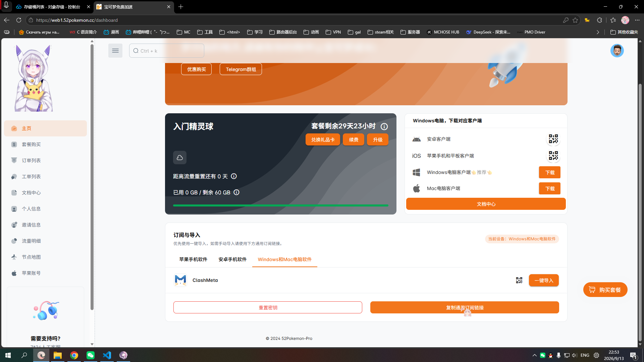Open 工单列表 in the sidebar

45,177
